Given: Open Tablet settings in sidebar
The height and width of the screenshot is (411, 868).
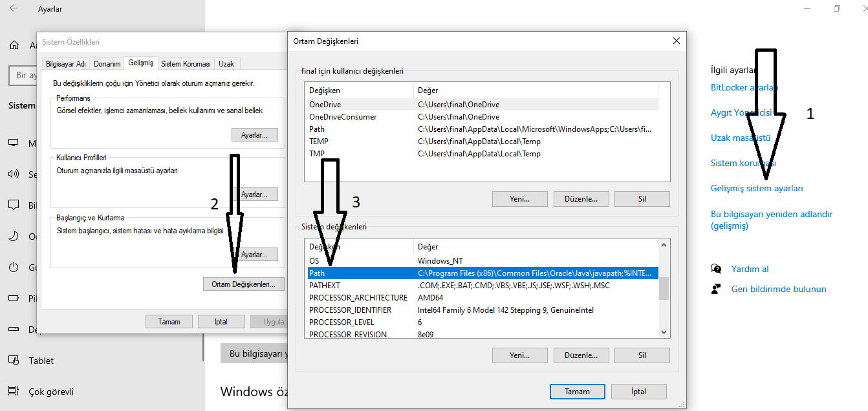Looking at the screenshot, I should click(x=41, y=361).
